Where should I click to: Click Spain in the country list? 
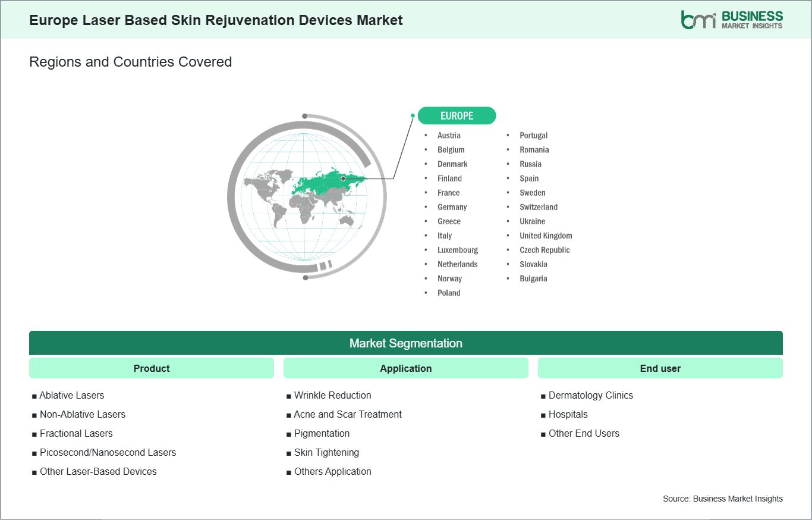tap(529, 178)
